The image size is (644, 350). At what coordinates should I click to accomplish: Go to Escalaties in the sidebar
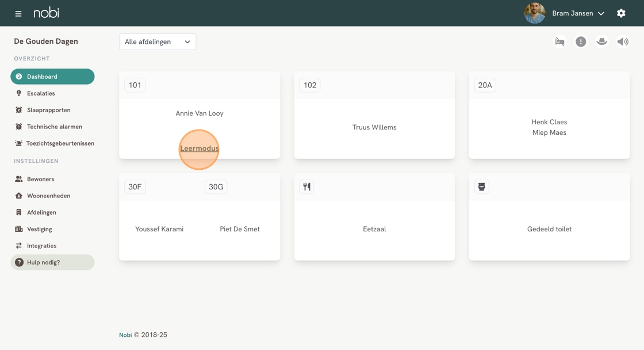(x=41, y=93)
